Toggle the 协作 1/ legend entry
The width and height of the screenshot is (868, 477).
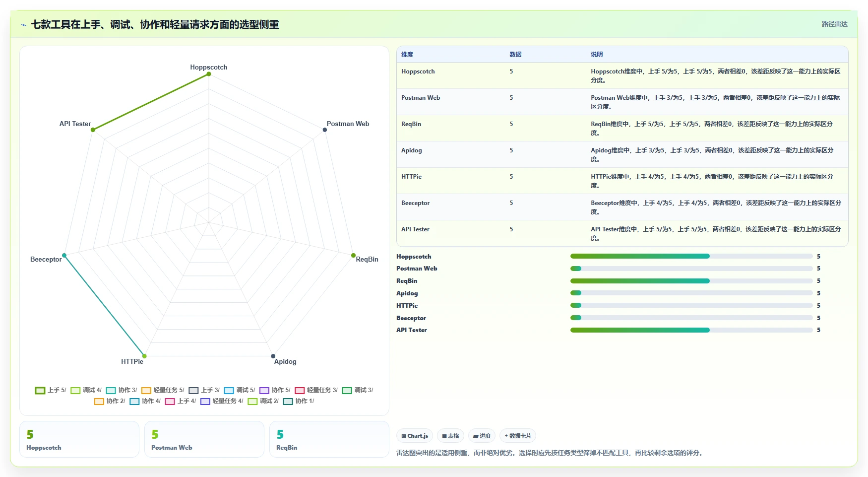tap(299, 401)
